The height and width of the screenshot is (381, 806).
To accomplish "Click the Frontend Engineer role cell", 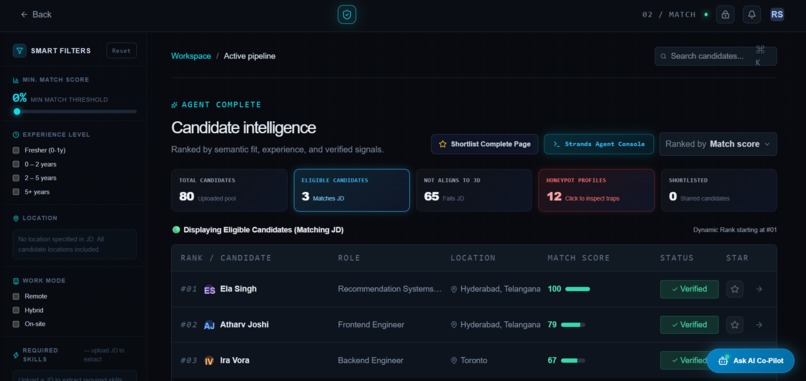I will point(371,324).
